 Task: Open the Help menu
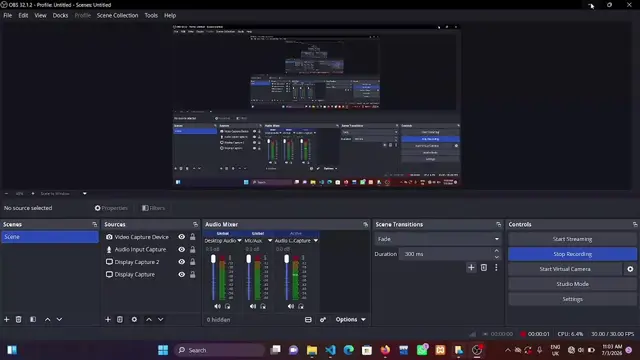(x=170, y=16)
